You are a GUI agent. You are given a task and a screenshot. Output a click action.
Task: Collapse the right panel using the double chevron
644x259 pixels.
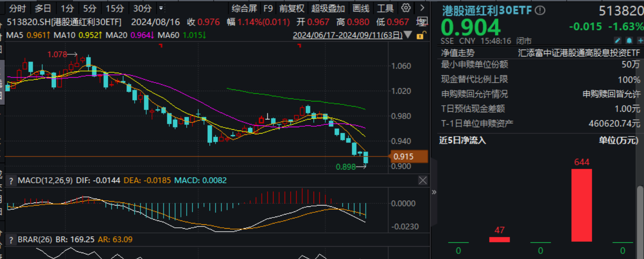[434, 192]
